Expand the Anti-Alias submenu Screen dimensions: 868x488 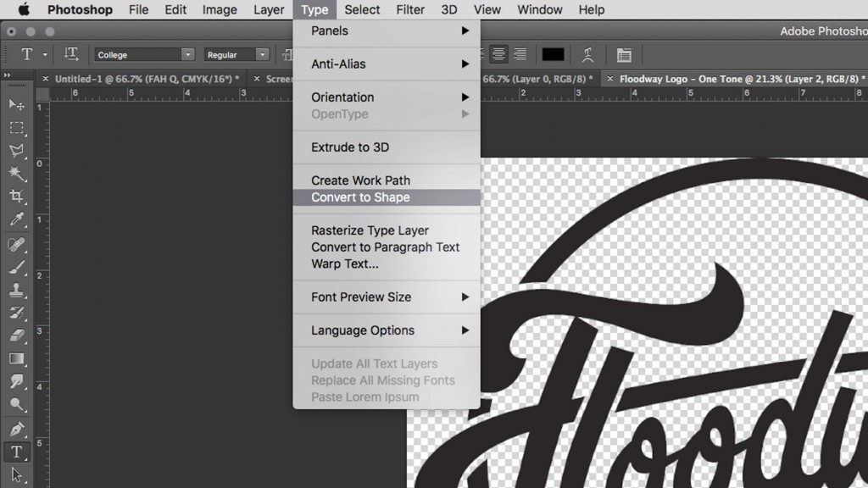click(x=387, y=64)
